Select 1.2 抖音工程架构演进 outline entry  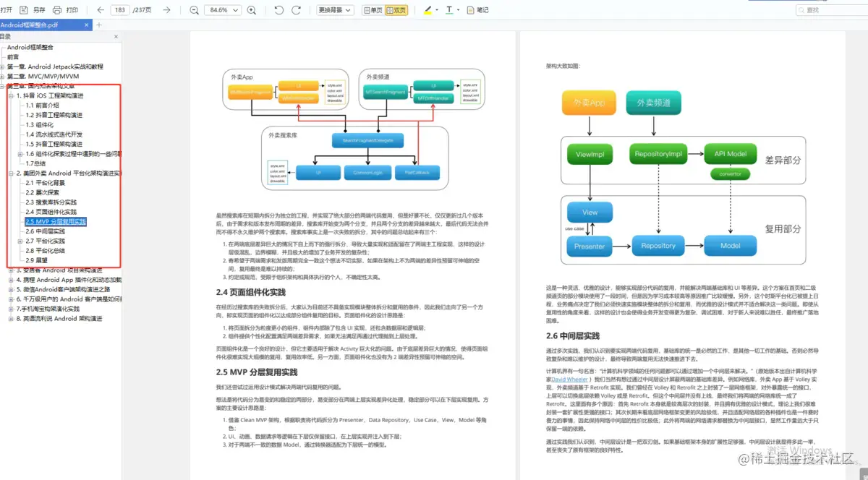pyautogui.click(x=54, y=115)
